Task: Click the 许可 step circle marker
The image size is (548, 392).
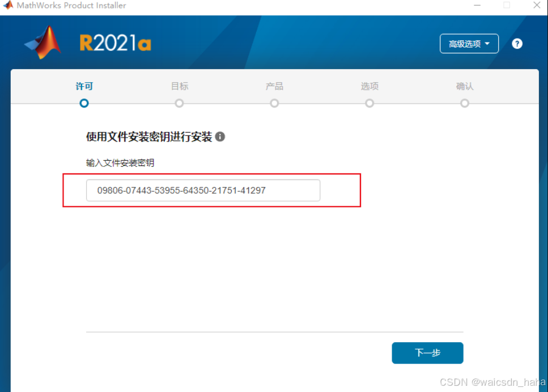Action: point(84,104)
